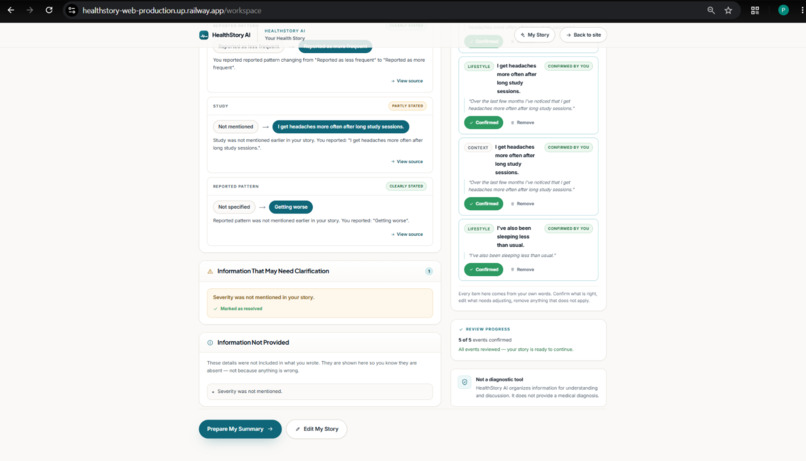This screenshot has height=461, width=806.
Task: Click the Lifestyle tag on the sleeping less card
Action: pos(479,229)
